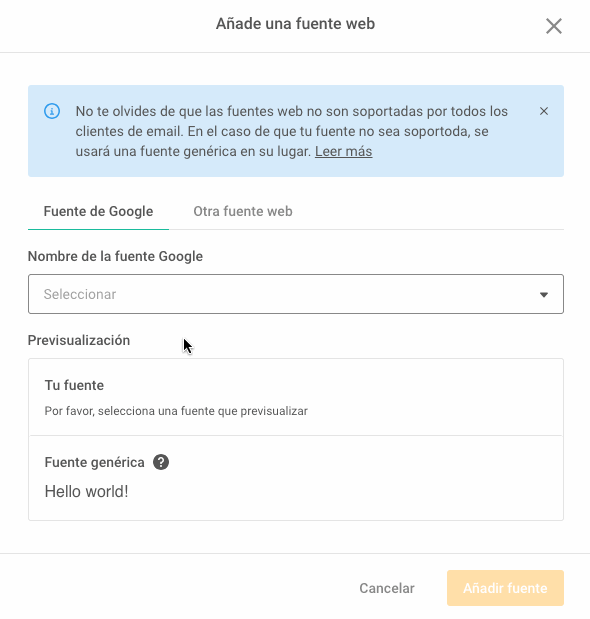The image size is (590, 619).
Task: Dismiss the blue info banner
Action: (544, 111)
